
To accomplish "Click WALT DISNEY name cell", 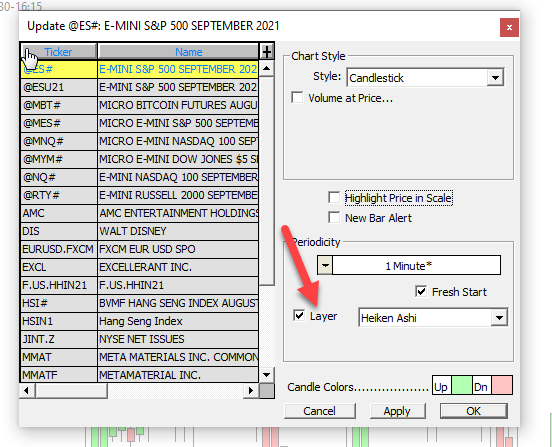I will pyautogui.click(x=178, y=231).
